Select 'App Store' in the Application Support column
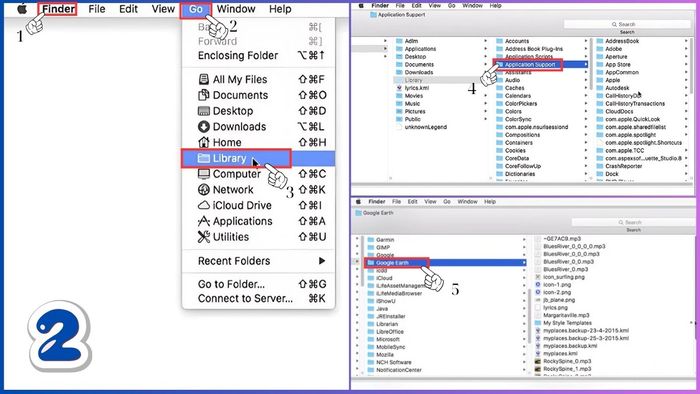Viewport: 700px width, 394px height. [x=618, y=65]
